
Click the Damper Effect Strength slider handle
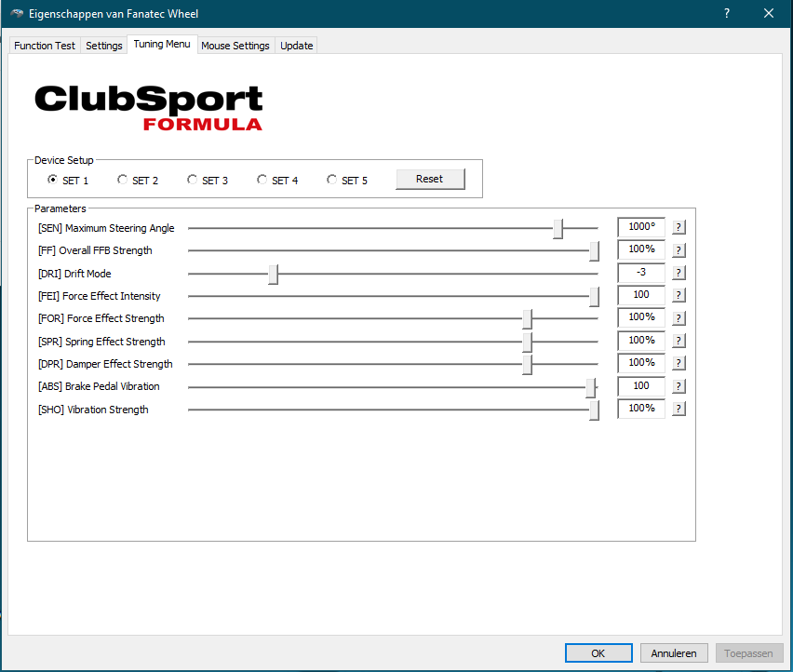pyautogui.click(x=527, y=365)
